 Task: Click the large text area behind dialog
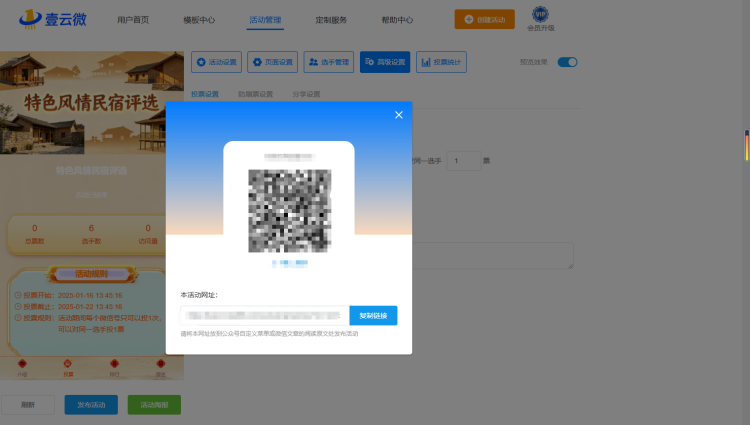click(x=493, y=256)
